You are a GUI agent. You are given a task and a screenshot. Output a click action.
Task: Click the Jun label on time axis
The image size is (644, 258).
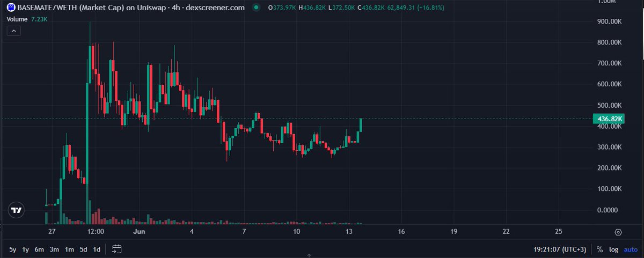click(140, 232)
